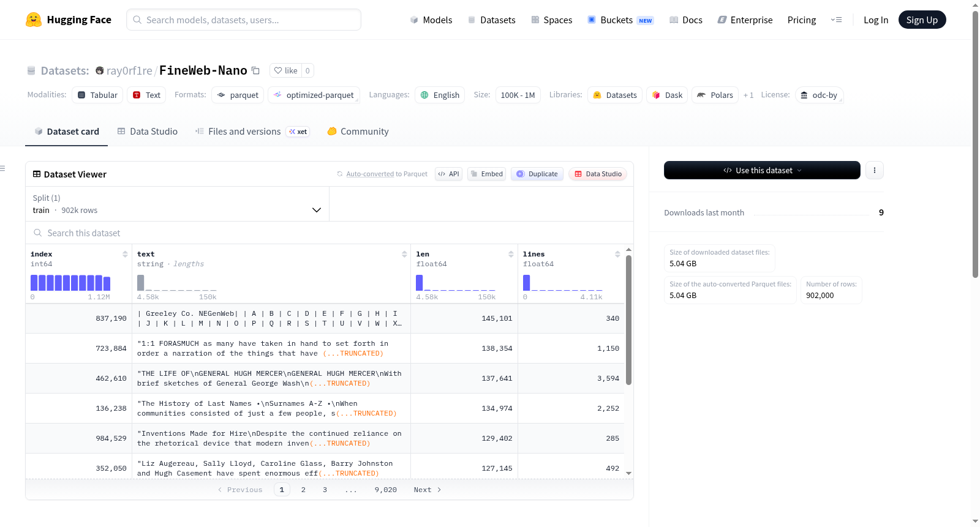
Task: Sort by the text column
Action: pyautogui.click(x=404, y=254)
